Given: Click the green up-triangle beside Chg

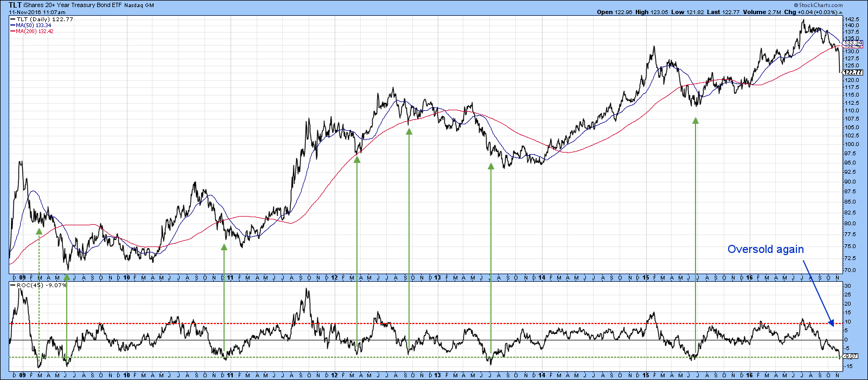Looking at the screenshot, I should click(841, 12).
